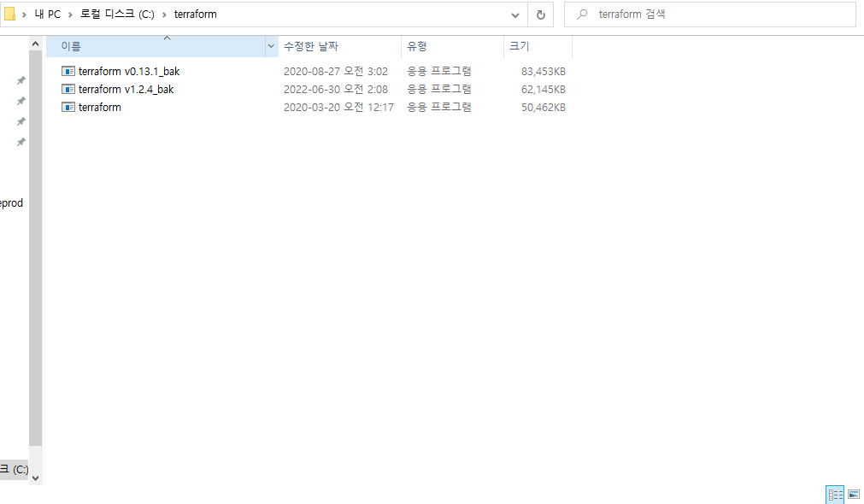Click the navigation pane scroll up arrow
This screenshot has width=864, height=504.
pos(35,44)
